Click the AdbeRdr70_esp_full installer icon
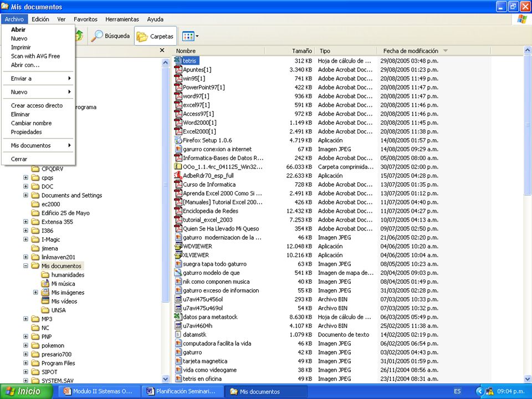532x399 pixels. click(x=178, y=176)
